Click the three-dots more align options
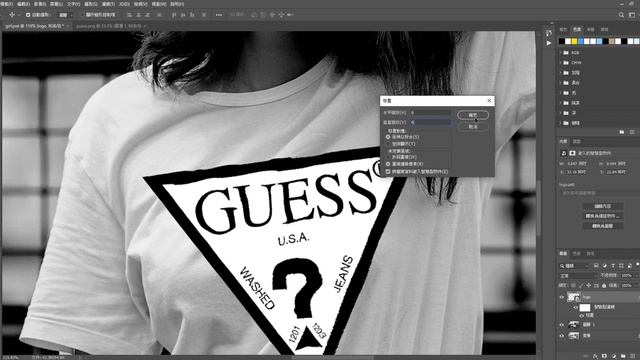The width and height of the screenshot is (640, 360). 219,15
